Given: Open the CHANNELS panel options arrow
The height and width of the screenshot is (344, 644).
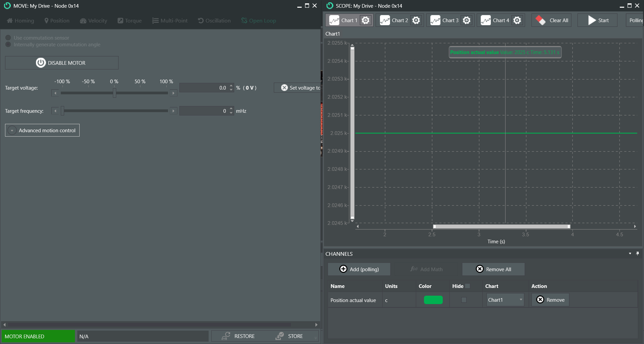Looking at the screenshot, I should tap(630, 253).
